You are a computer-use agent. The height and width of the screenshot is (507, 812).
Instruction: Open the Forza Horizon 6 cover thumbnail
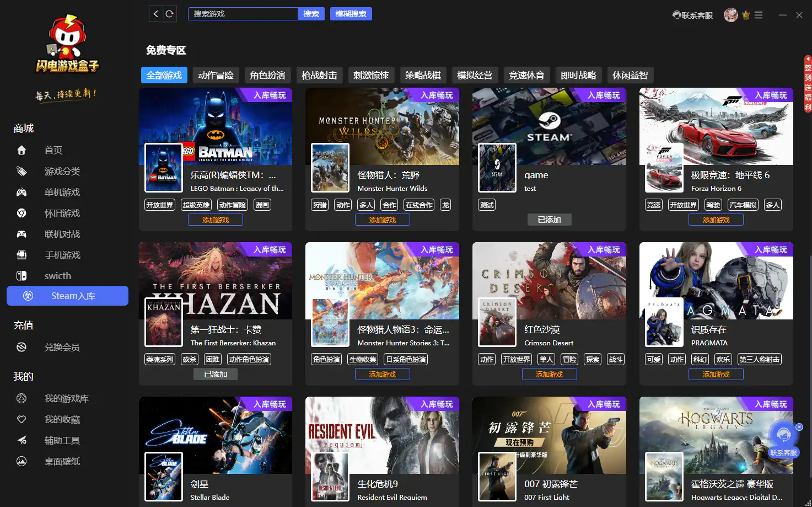tap(664, 168)
